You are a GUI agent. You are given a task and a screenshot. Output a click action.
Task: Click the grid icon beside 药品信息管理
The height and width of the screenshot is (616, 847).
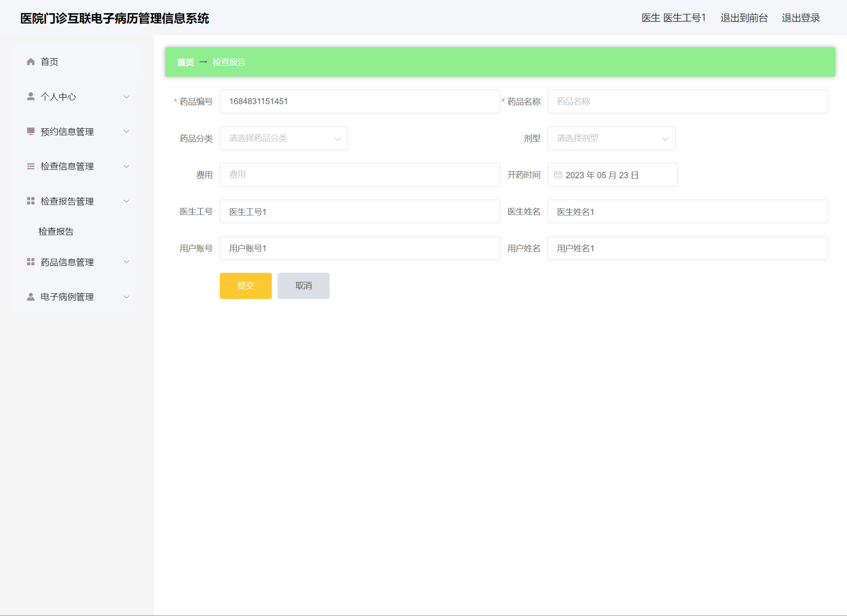click(x=31, y=262)
